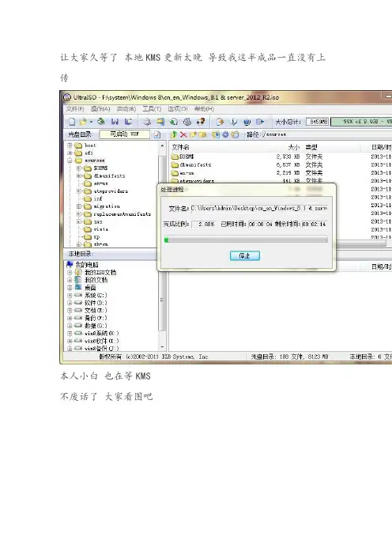
Task: Click the boot info icon beside 可启动 UDF
Action: click(157, 134)
